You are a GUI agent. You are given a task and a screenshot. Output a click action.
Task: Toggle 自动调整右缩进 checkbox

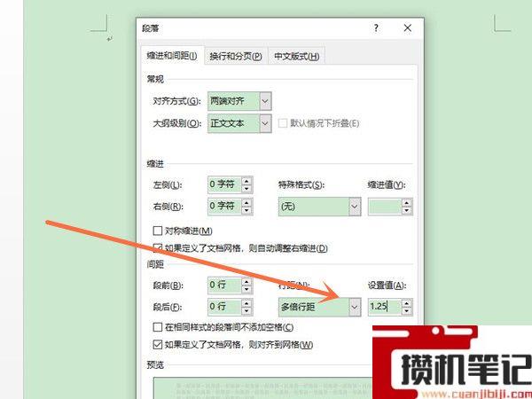coord(158,248)
